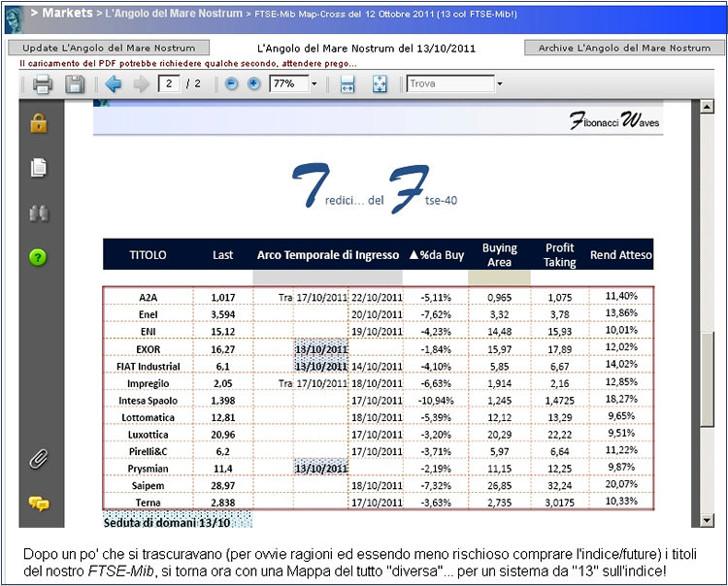Screen dimensions: 728x586
Task: Click the TITOLO column header
Action: 148,255
